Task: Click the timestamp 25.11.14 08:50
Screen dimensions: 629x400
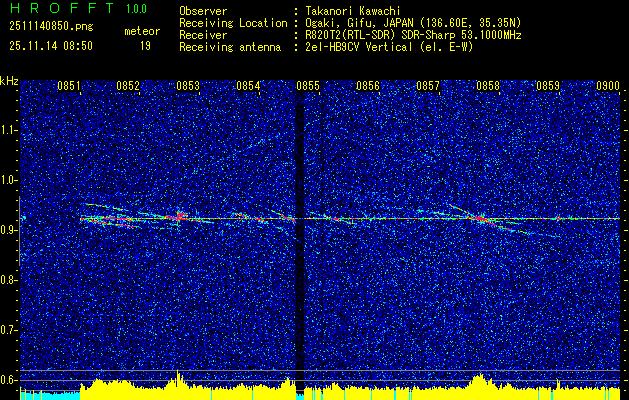Action: pyautogui.click(x=51, y=46)
